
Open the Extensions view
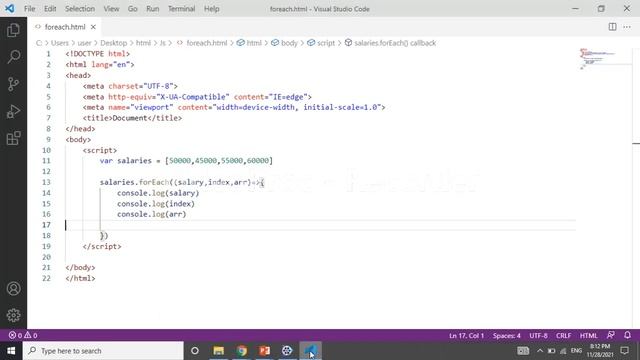pyautogui.click(x=13, y=138)
